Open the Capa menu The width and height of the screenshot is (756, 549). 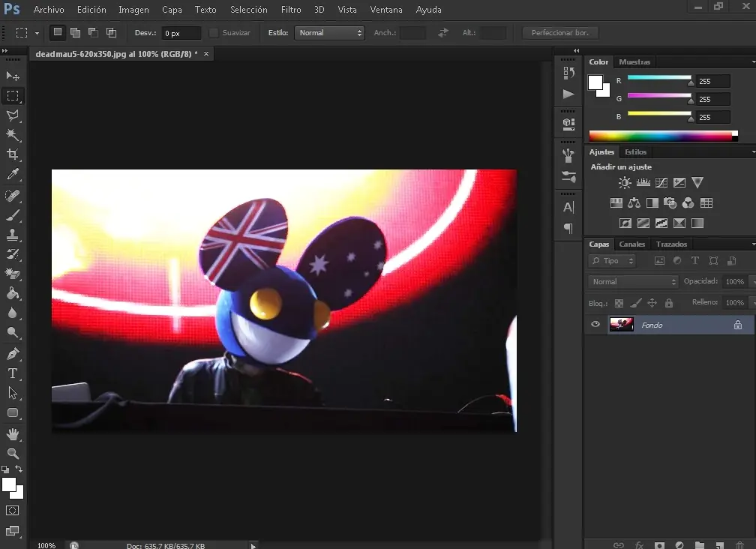tap(172, 10)
